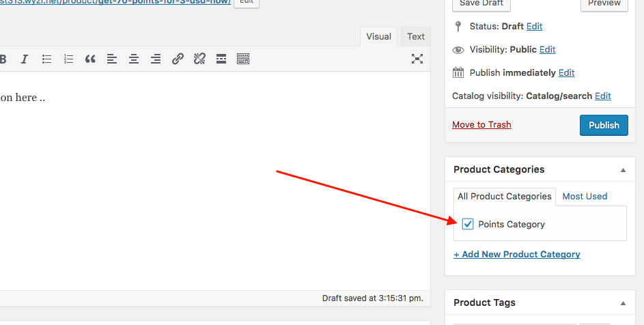Insert Read More tag
Screen dimensions: 644x325
(x=221, y=59)
